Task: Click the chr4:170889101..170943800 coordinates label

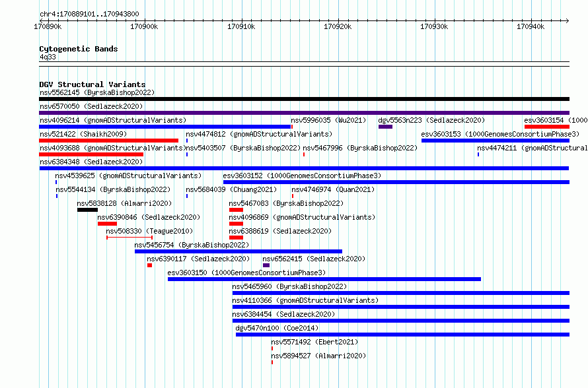Action: (89, 15)
